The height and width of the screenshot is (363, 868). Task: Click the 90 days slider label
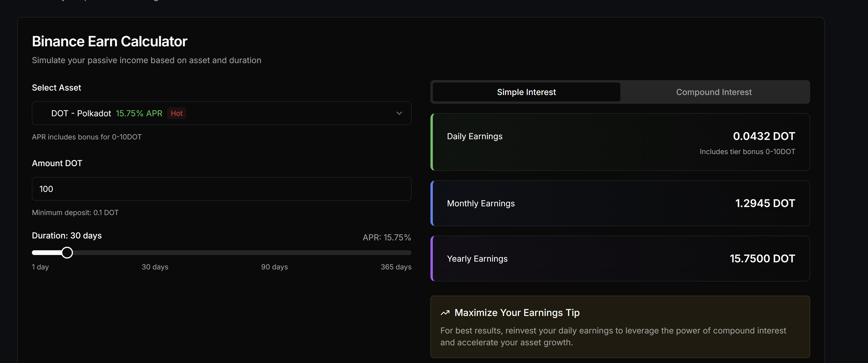coord(274,267)
